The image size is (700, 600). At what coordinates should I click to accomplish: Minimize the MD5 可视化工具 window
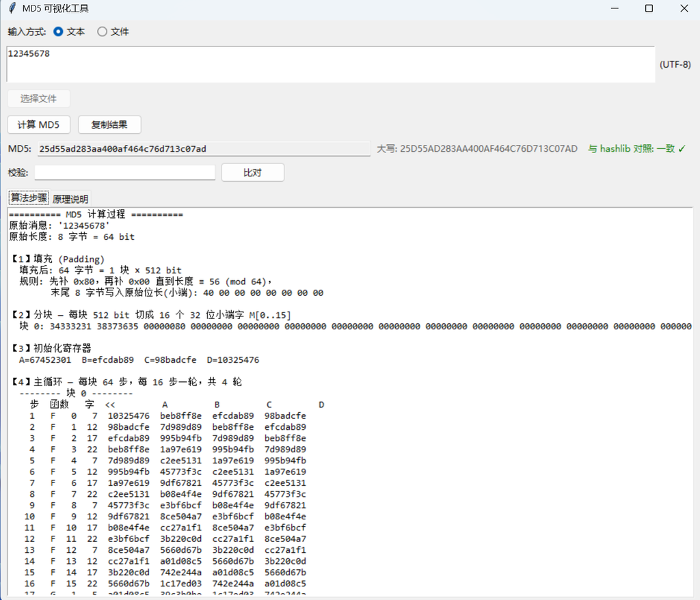pyautogui.click(x=615, y=8)
